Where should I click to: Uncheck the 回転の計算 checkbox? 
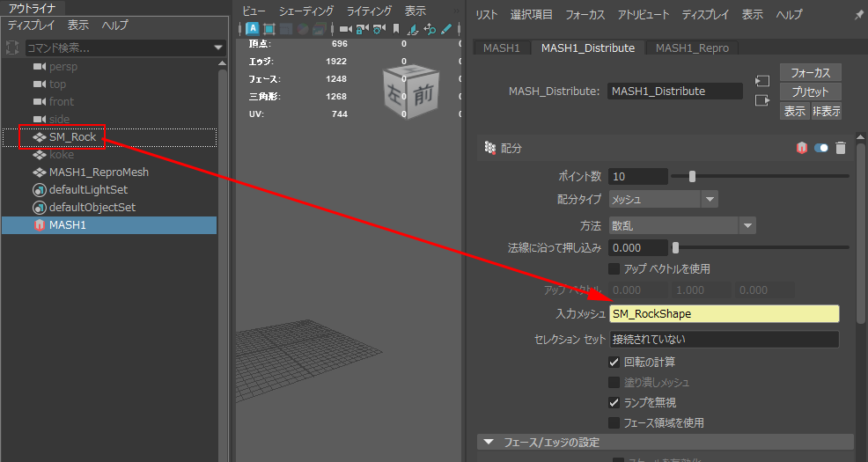pos(614,362)
